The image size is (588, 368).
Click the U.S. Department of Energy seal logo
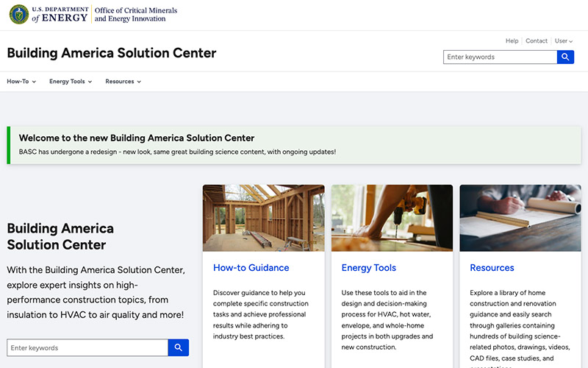pos(19,14)
